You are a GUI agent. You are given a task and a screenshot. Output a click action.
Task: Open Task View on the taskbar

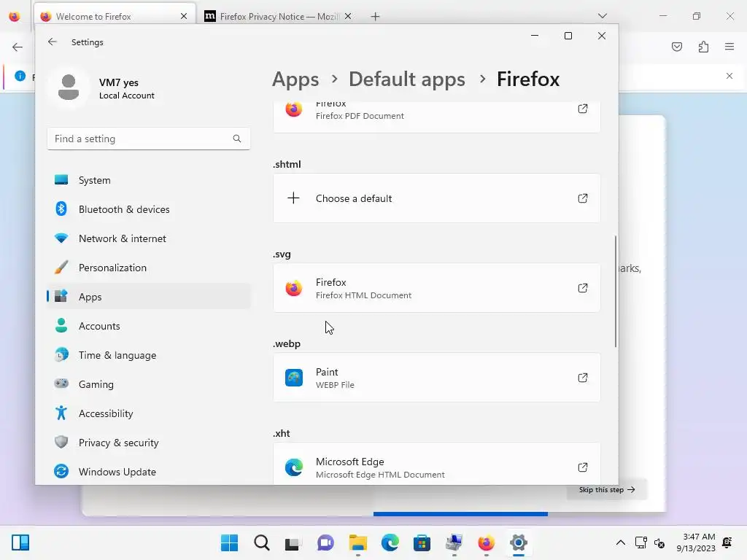click(x=293, y=543)
